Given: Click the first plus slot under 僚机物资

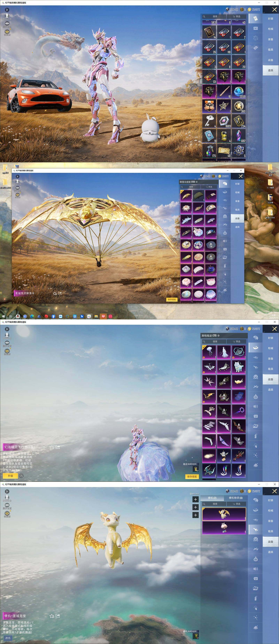Looking at the screenshot, I should [x=196, y=499].
